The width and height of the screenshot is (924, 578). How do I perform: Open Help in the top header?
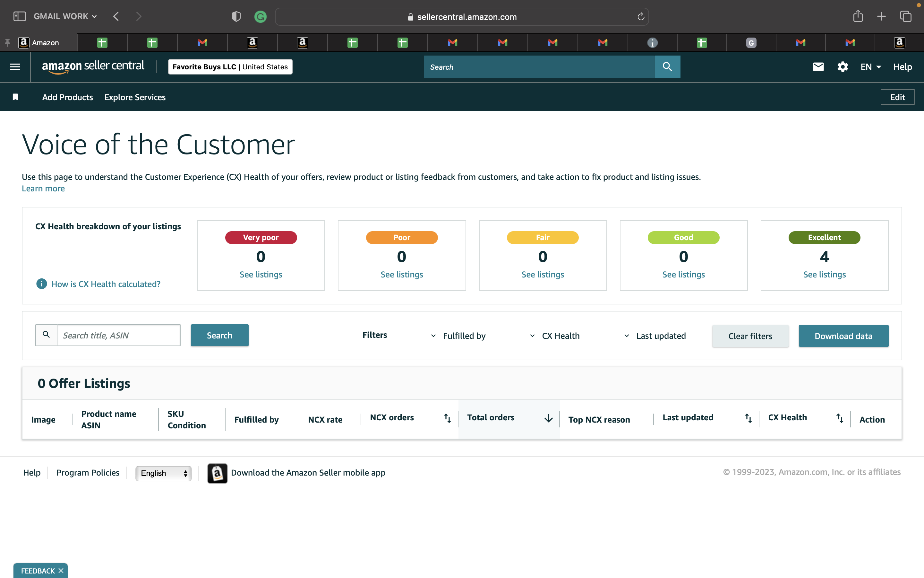[x=903, y=67]
